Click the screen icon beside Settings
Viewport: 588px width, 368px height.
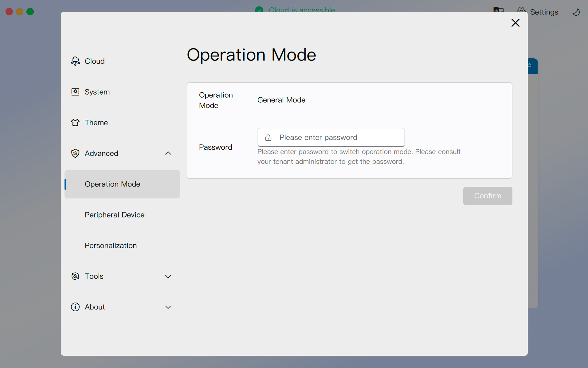(498, 9)
